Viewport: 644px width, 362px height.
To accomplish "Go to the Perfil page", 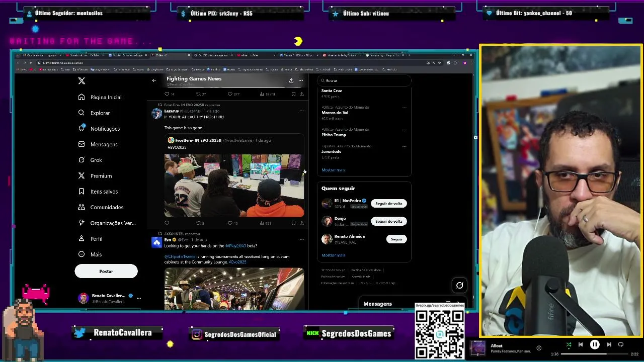I will (x=91, y=239).
